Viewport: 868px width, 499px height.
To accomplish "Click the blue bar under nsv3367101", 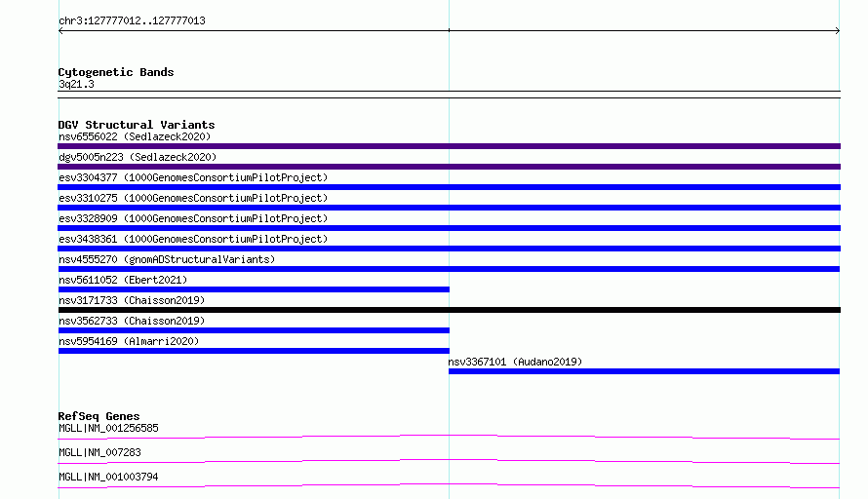I will tap(644, 371).
